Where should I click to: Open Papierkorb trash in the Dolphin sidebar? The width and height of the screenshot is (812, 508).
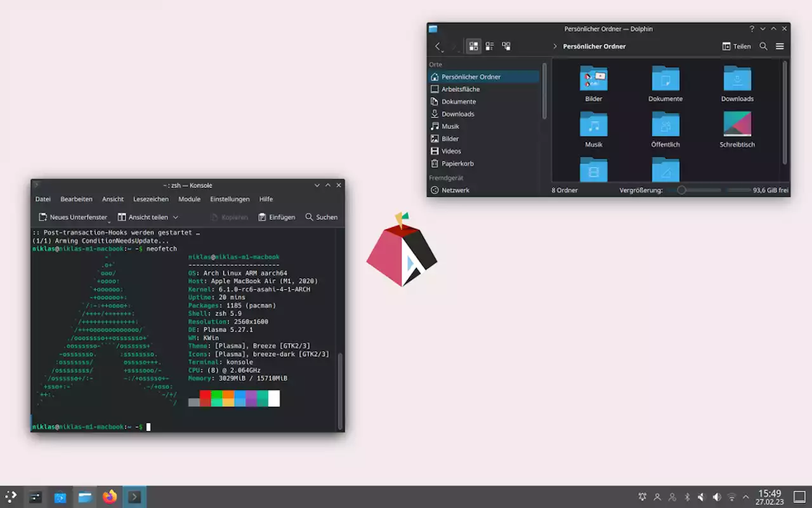[483, 163]
